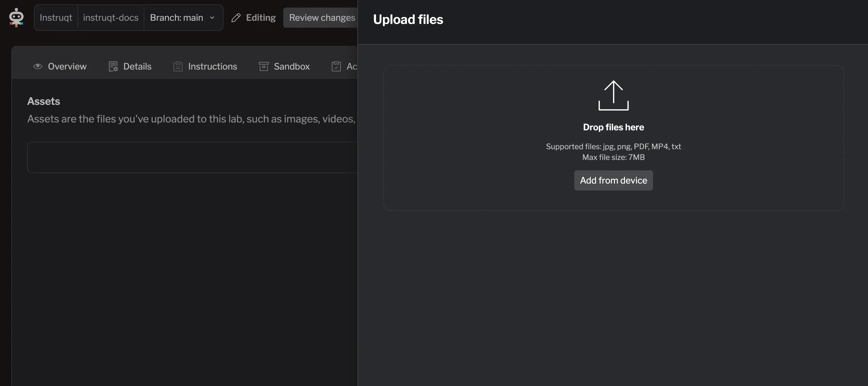868x386 pixels.
Task: Open the Instruqt breadcrumb link
Action: coord(56,18)
